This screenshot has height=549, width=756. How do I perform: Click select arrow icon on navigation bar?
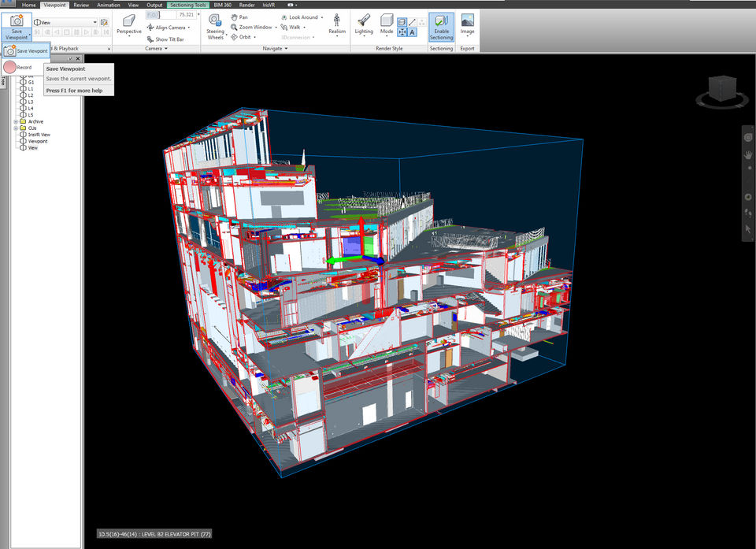(748, 229)
